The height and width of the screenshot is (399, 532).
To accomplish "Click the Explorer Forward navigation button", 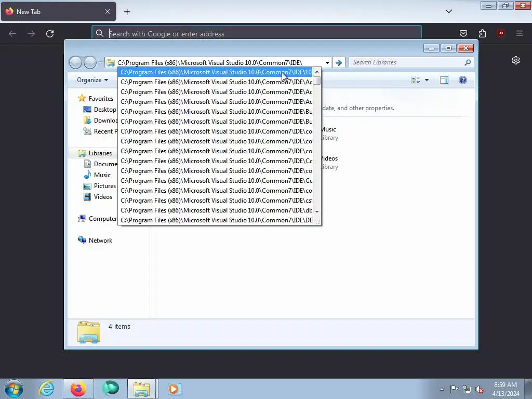I will [90, 62].
